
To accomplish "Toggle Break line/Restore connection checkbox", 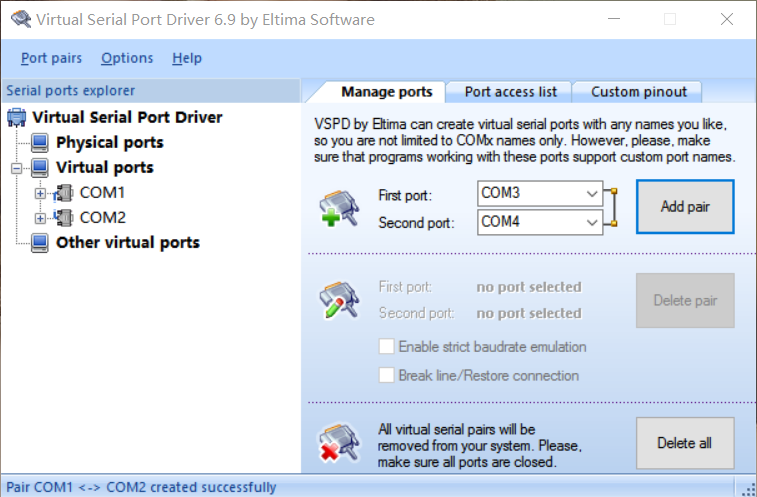I will tap(386, 375).
